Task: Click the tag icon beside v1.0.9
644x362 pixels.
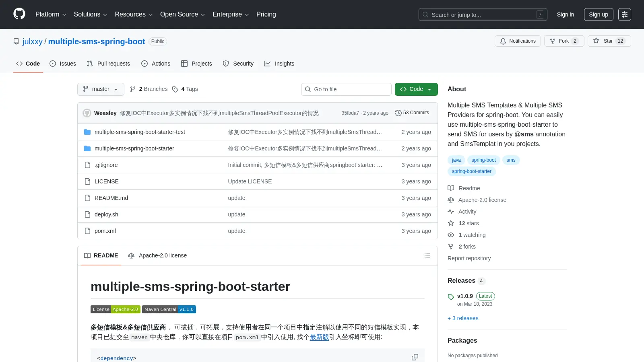Action: [451, 297]
